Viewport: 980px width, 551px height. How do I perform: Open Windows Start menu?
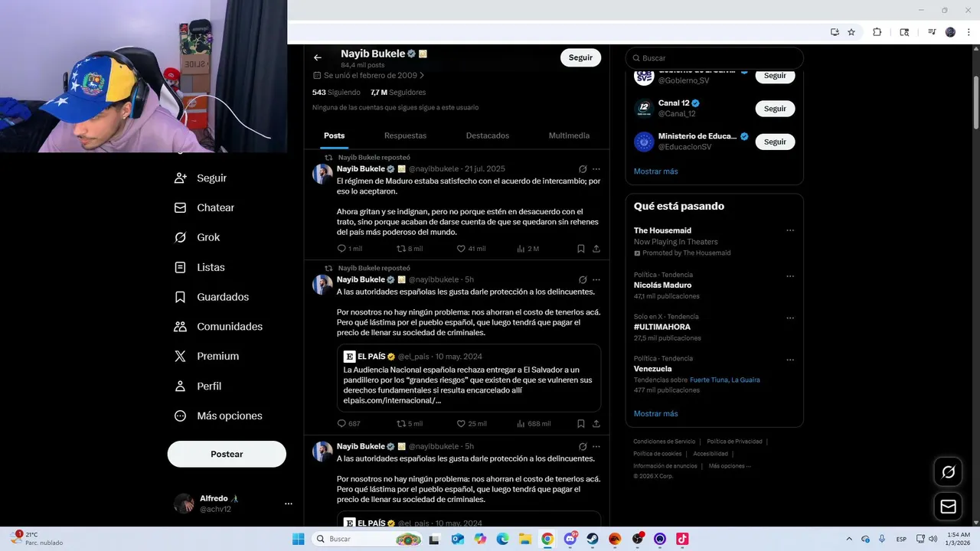[299, 539]
